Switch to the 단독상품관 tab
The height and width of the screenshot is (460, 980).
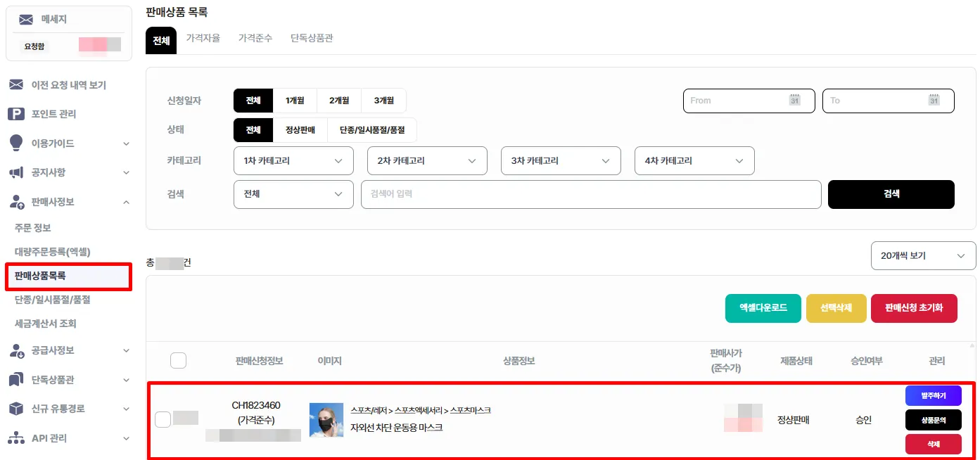[x=312, y=38]
